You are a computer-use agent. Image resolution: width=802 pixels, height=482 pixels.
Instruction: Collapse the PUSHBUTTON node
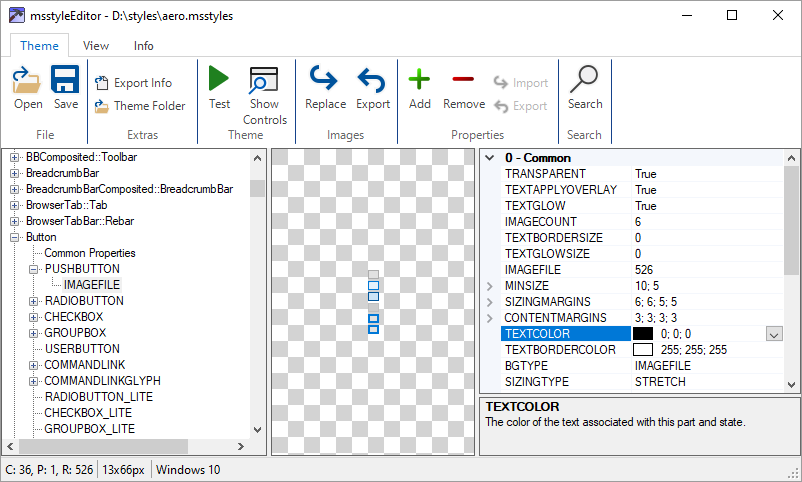coord(33,269)
